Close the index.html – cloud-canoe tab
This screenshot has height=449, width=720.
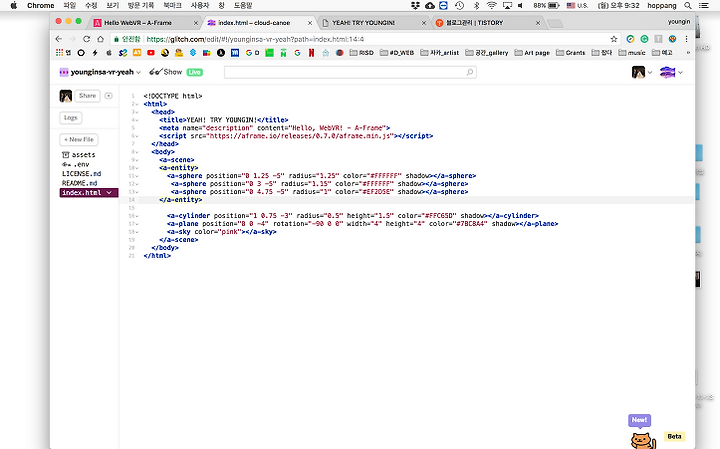pyautogui.click(x=310, y=22)
